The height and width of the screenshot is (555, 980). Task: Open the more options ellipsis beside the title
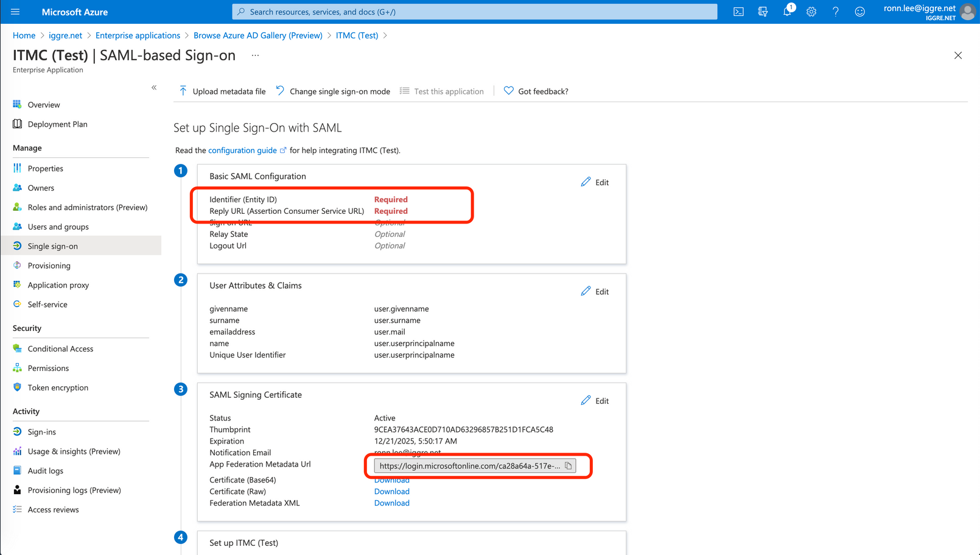(255, 55)
